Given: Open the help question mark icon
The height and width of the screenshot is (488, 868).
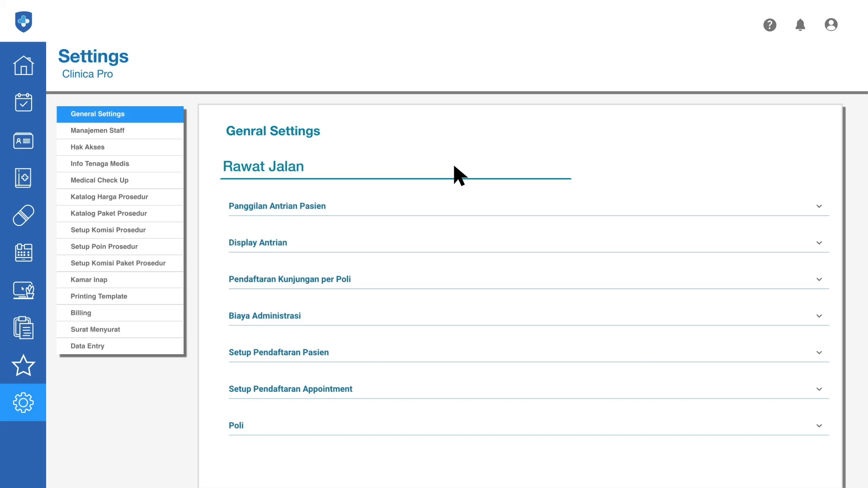Looking at the screenshot, I should (x=769, y=25).
